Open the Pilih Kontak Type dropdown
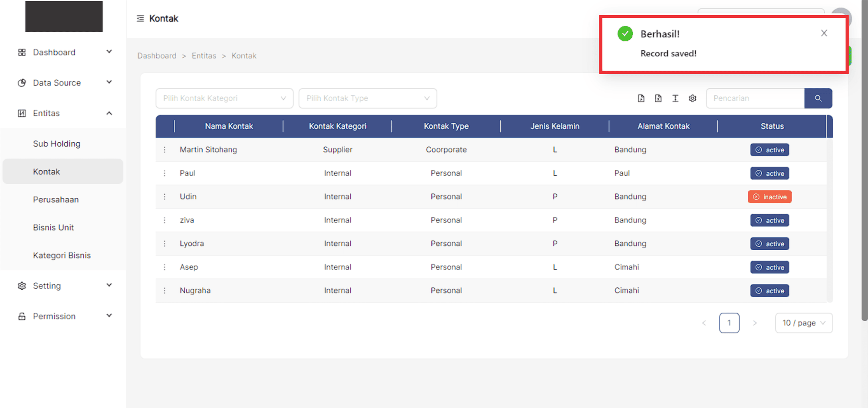Image resolution: width=868 pixels, height=408 pixels. pyautogui.click(x=368, y=98)
